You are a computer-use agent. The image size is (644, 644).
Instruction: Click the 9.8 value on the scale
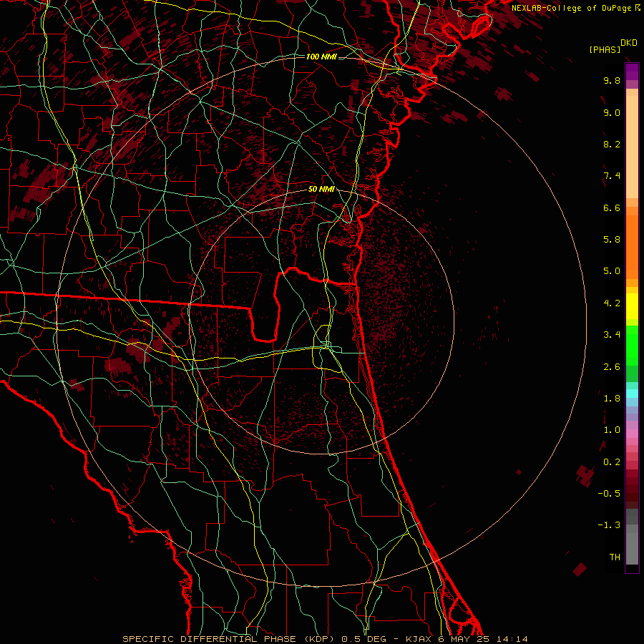click(612, 80)
